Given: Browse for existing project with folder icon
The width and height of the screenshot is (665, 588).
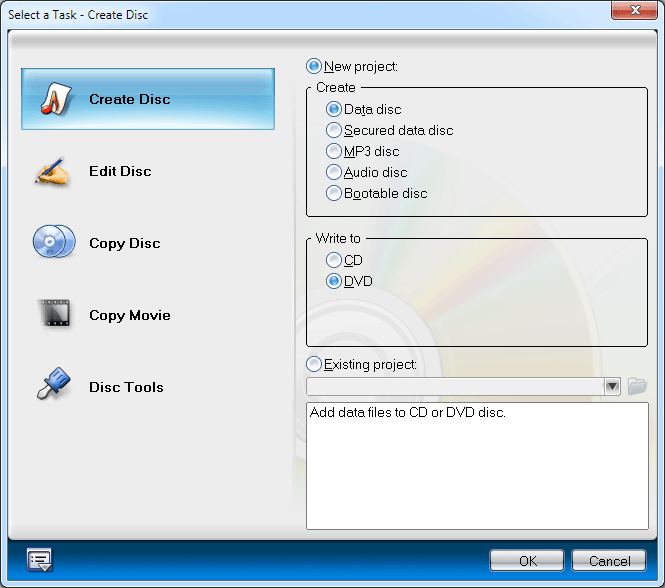Looking at the screenshot, I should [x=637, y=386].
